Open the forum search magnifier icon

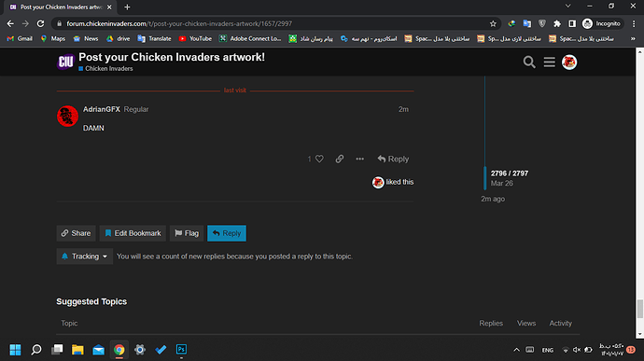529,62
